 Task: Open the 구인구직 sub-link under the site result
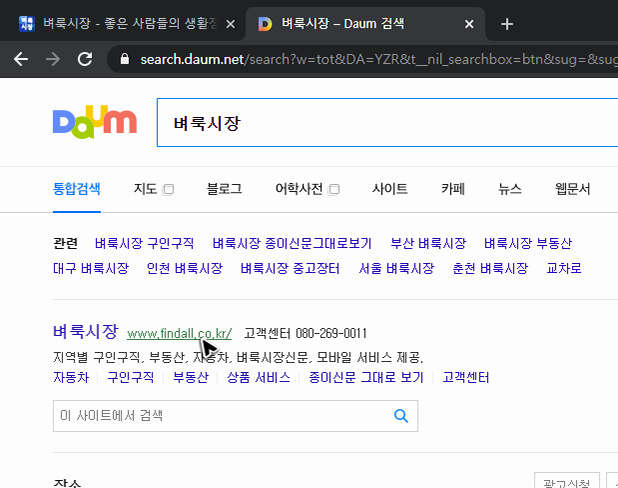130,377
